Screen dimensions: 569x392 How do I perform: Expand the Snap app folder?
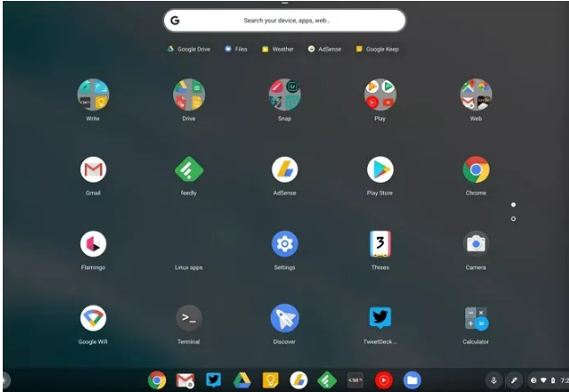tap(285, 95)
